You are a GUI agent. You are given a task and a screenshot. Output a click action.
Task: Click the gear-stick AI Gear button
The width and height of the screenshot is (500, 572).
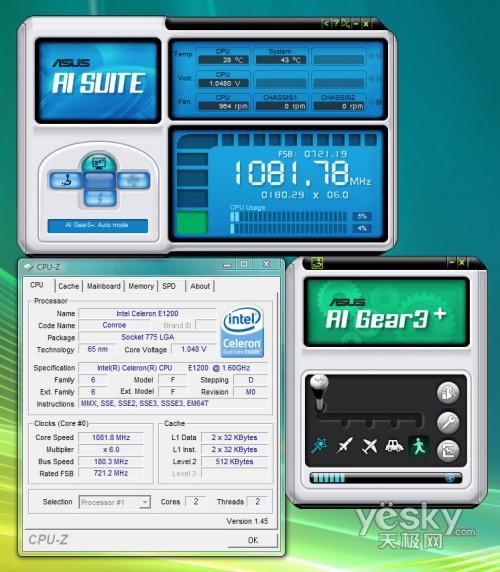point(66,181)
